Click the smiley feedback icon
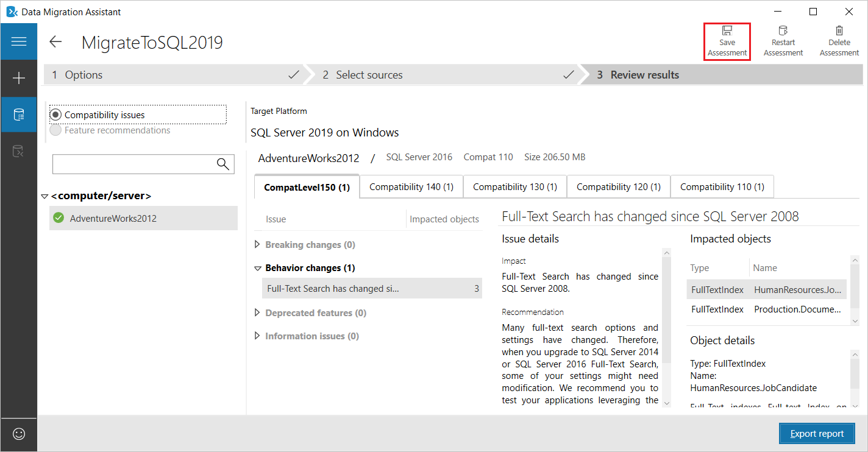Image resolution: width=868 pixels, height=452 pixels. point(19,434)
